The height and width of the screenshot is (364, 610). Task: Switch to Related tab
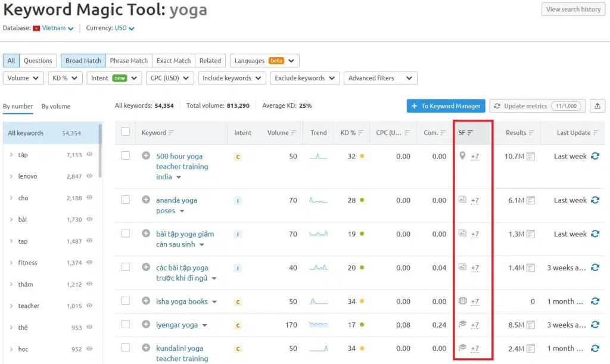click(210, 61)
